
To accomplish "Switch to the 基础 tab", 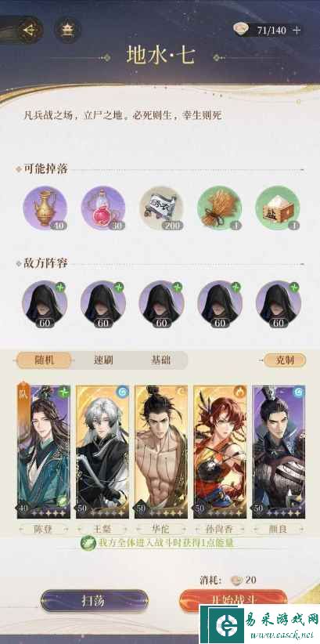I will coord(161,360).
